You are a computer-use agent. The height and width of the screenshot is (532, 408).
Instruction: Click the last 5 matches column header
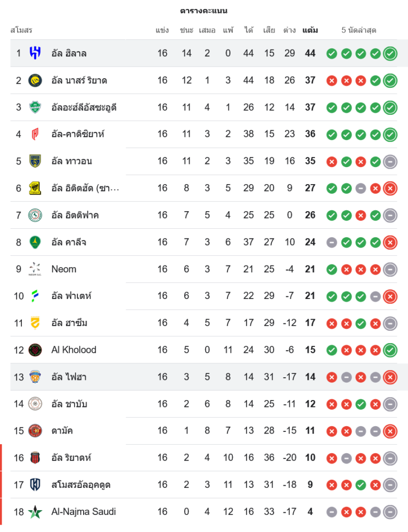coord(359,30)
